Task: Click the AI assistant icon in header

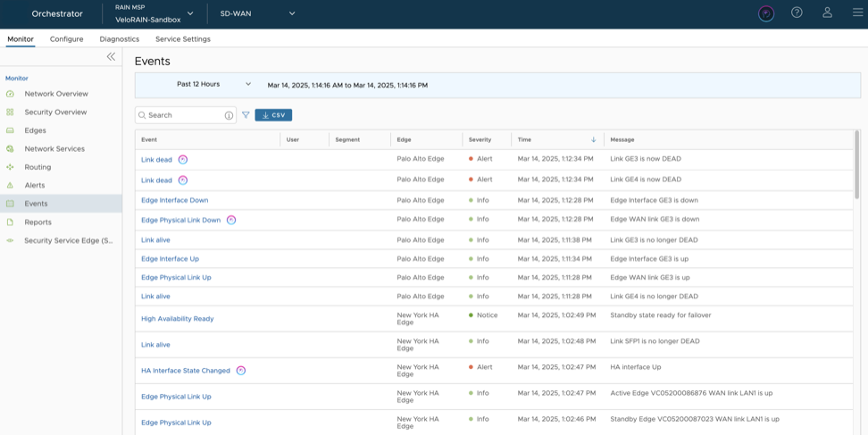Action: [x=765, y=13]
